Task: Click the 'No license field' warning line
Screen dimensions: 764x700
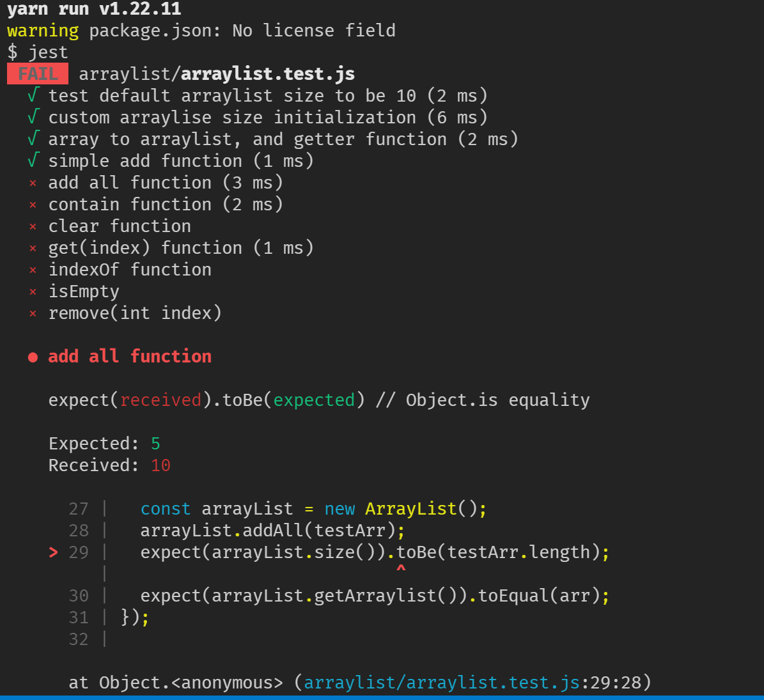Action: (201, 31)
